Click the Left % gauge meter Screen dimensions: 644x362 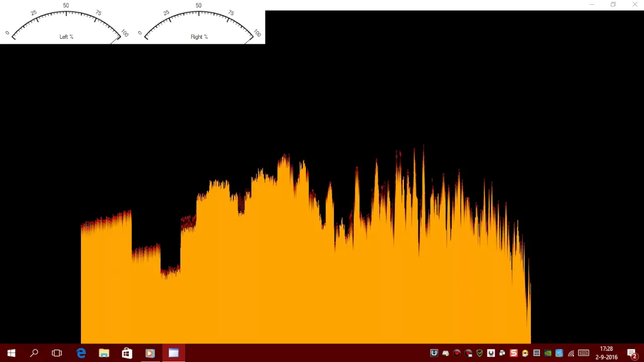[66, 22]
